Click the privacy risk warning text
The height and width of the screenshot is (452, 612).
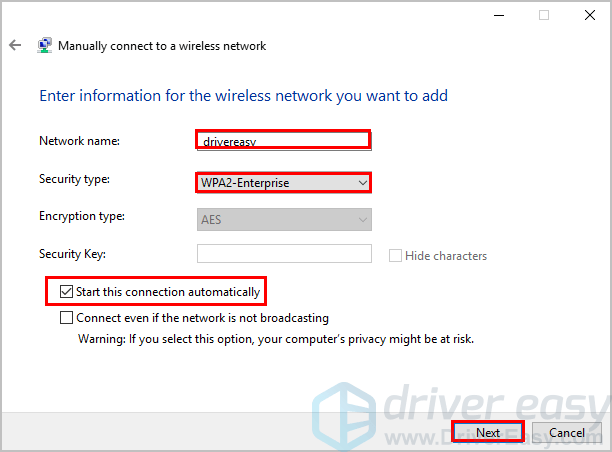[275, 338]
